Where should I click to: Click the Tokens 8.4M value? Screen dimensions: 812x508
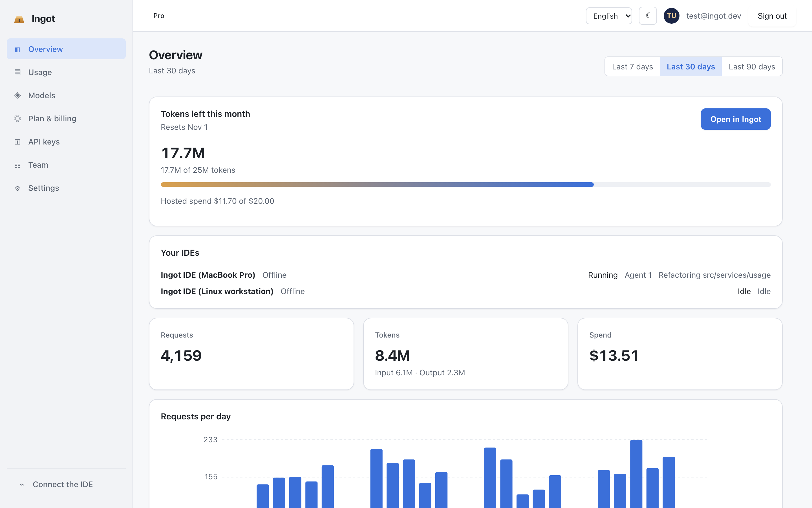[392, 356]
